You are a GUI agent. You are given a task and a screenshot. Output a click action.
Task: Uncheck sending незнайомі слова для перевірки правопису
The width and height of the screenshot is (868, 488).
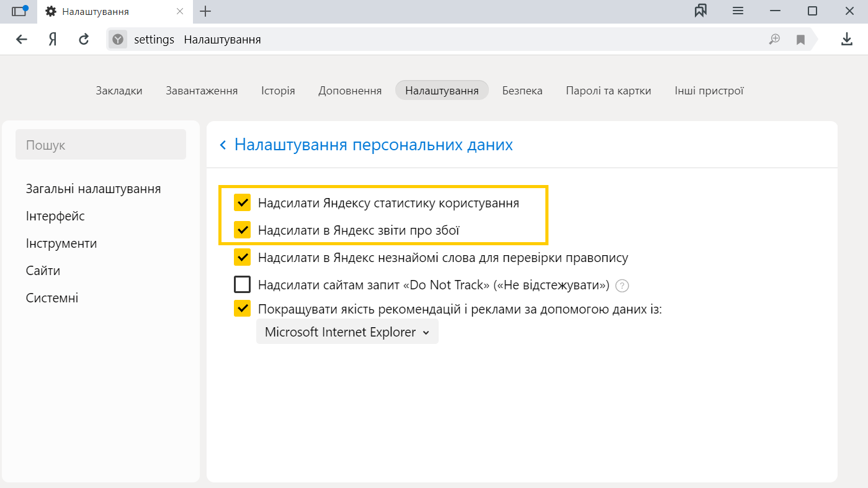tap(242, 257)
